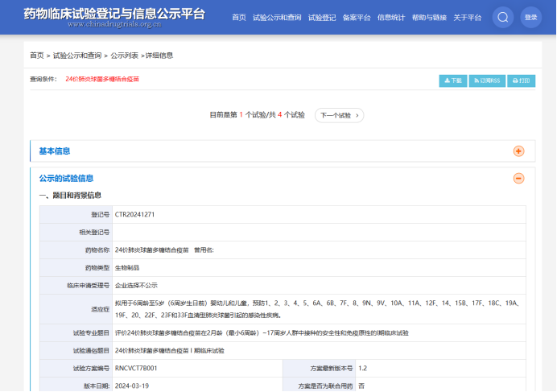Click the 一、题目和背景信息 heading
Viewport: 557px width, 392px height.
(70, 195)
